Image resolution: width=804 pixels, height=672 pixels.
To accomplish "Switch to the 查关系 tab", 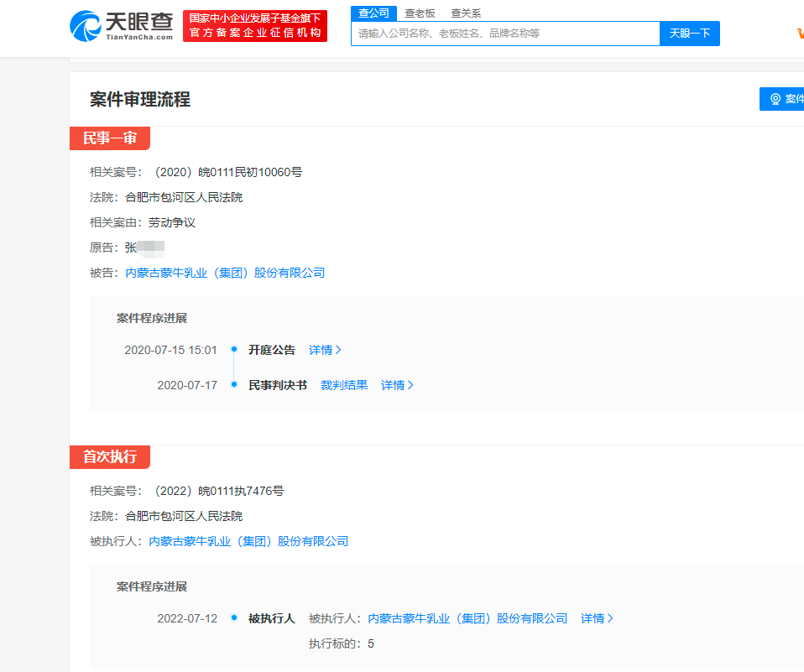I will click(x=466, y=13).
